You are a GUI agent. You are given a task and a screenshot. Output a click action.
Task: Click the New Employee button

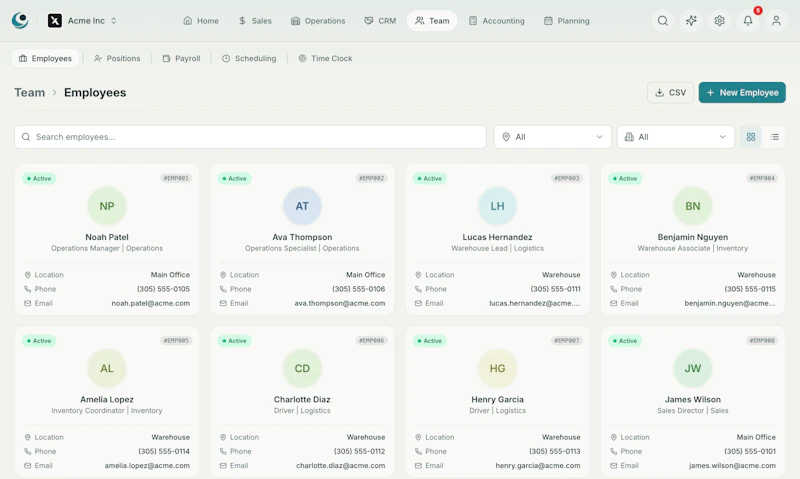[x=742, y=92]
